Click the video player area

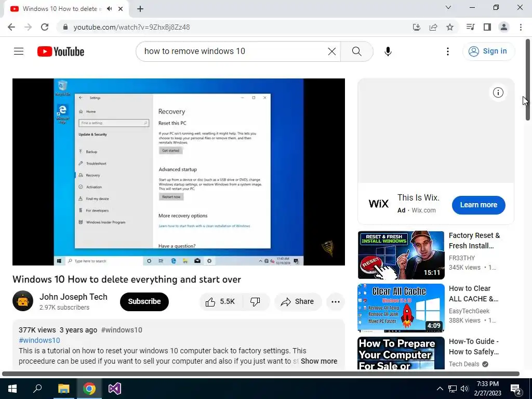(x=179, y=171)
